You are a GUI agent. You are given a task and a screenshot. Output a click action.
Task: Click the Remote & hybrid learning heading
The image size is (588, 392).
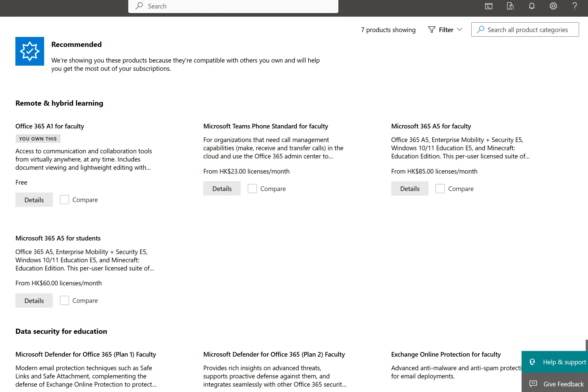click(59, 103)
